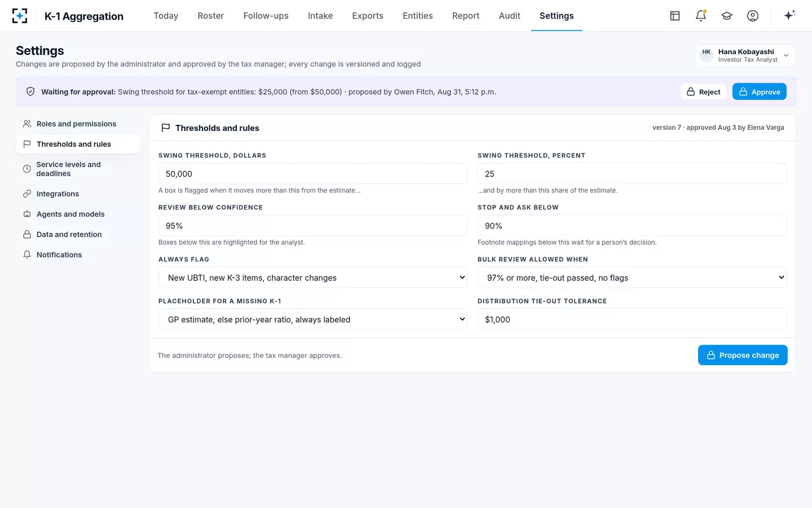Image resolution: width=812 pixels, height=508 pixels.
Task: Open the Today tab
Action: point(166,16)
